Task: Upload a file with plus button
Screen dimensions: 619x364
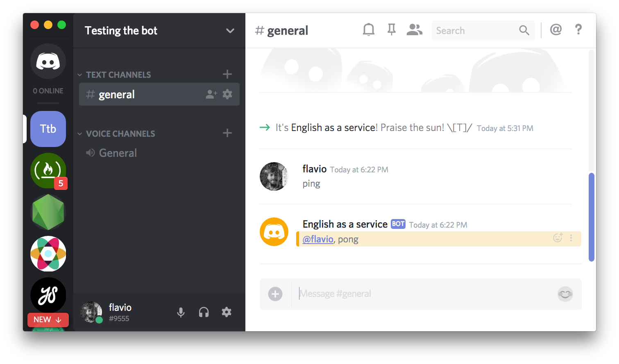Action: click(275, 294)
